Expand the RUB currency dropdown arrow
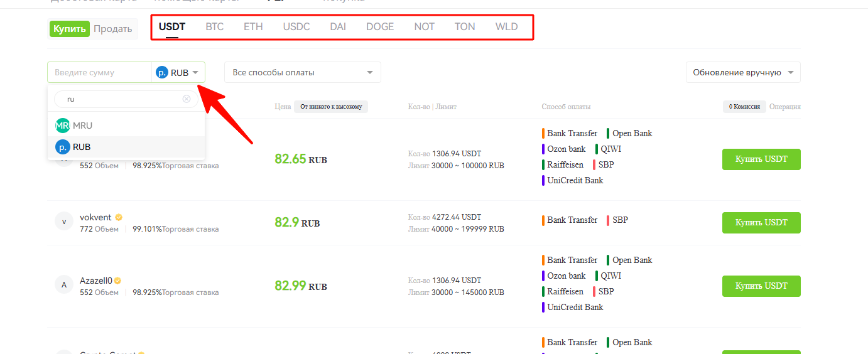Screen dimensions: 868x354 (196, 73)
